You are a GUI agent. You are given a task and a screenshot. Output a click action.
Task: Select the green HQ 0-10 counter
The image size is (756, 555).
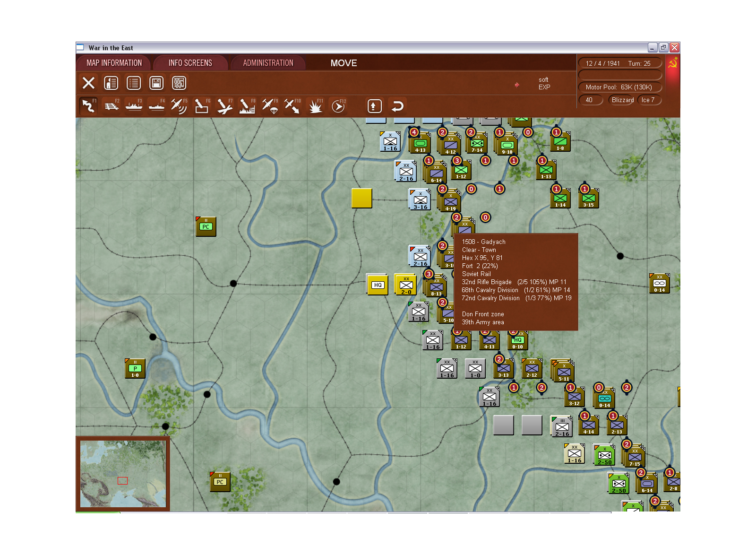click(518, 340)
